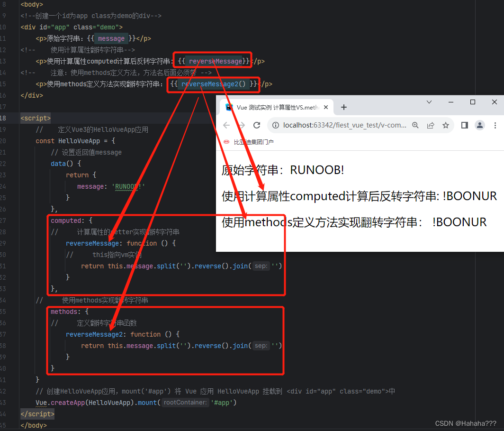Minimize the browser window
This screenshot has width=504, height=431.
[450, 102]
